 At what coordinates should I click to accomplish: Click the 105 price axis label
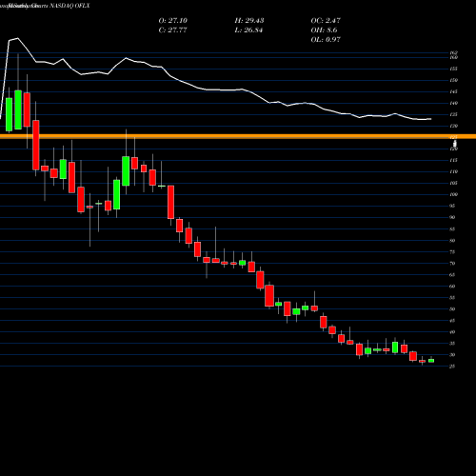454,183
